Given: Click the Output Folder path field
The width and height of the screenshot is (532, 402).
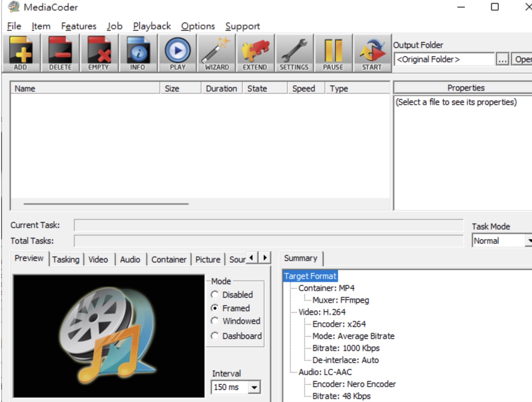Looking at the screenshot, I should pyautogui.click(x=444, y=60).
